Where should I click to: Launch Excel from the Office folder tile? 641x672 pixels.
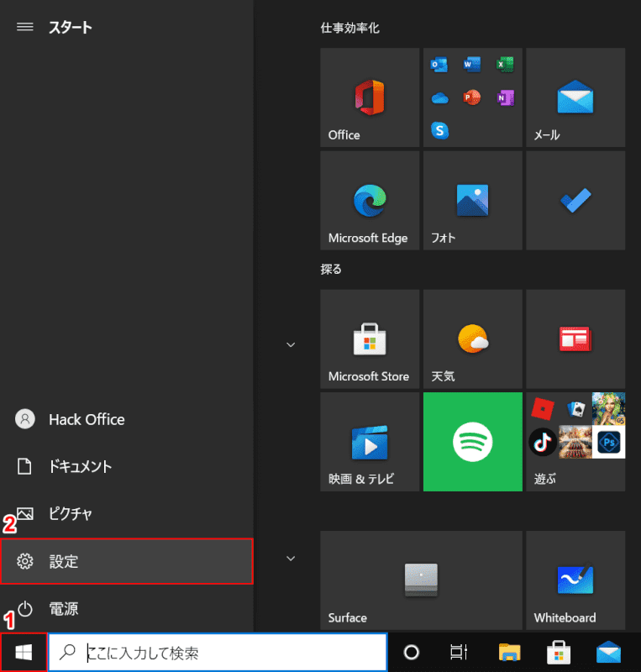pos(505,65)
